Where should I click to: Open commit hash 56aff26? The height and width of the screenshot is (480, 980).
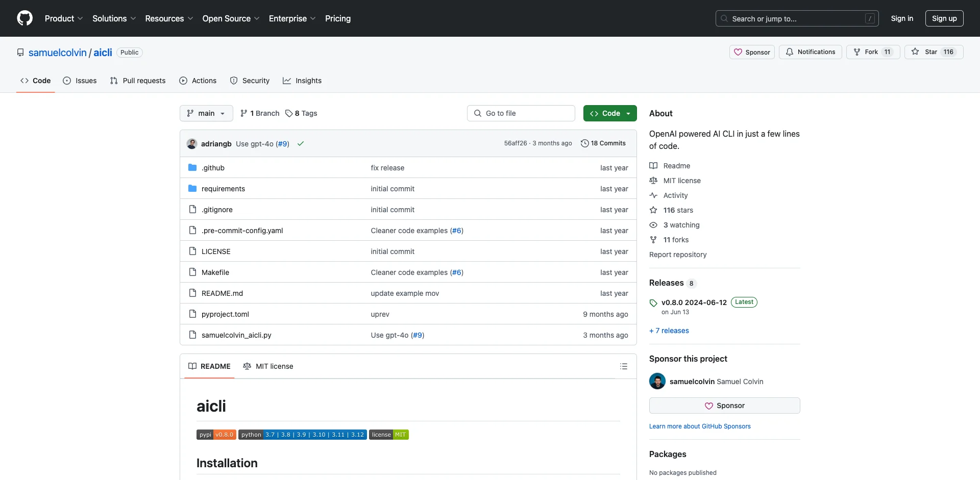point(516,143)
